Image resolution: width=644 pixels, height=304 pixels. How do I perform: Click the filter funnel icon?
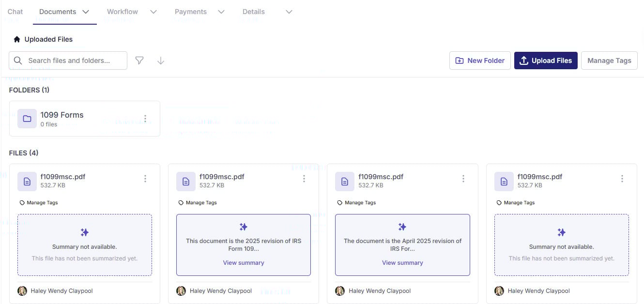(x=139, y=61)
